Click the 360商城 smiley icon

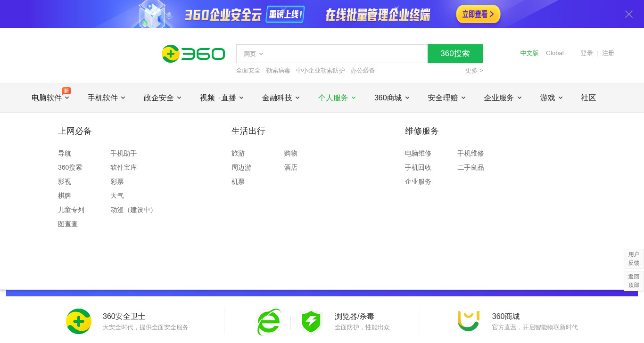pyautogui.click(x=469, y=321)
